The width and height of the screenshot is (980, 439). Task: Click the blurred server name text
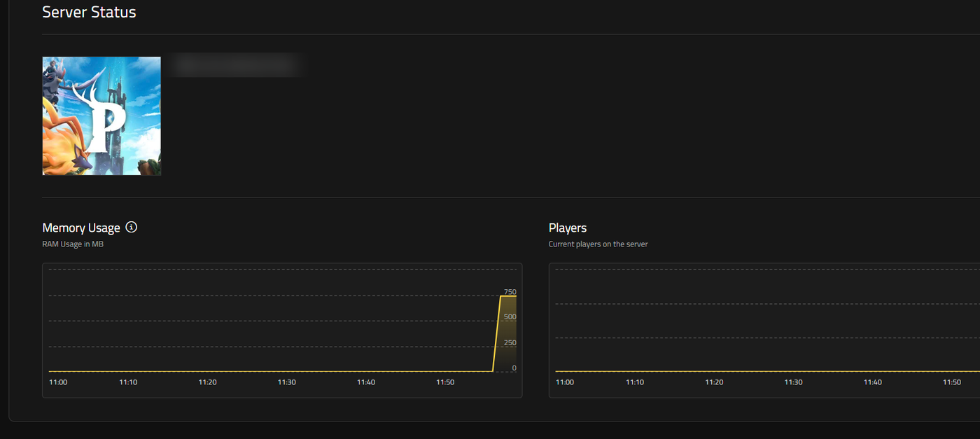point(237,64)
